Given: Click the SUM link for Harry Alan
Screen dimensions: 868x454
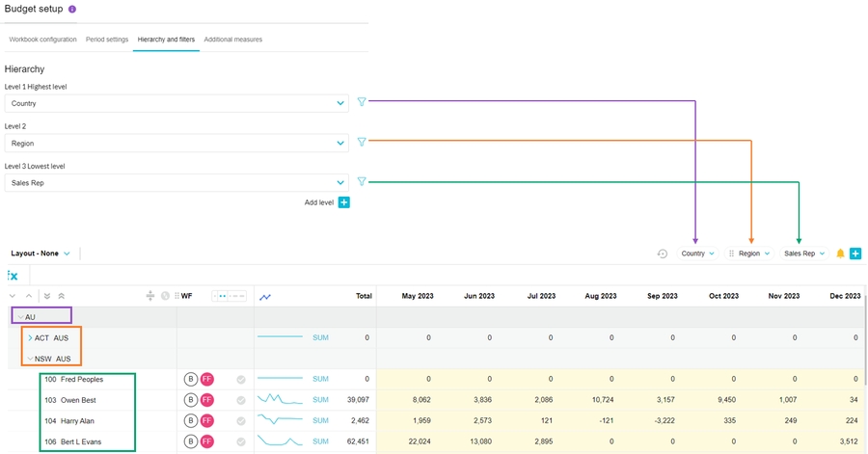Looking at the screenshot, I should point(320,420).
